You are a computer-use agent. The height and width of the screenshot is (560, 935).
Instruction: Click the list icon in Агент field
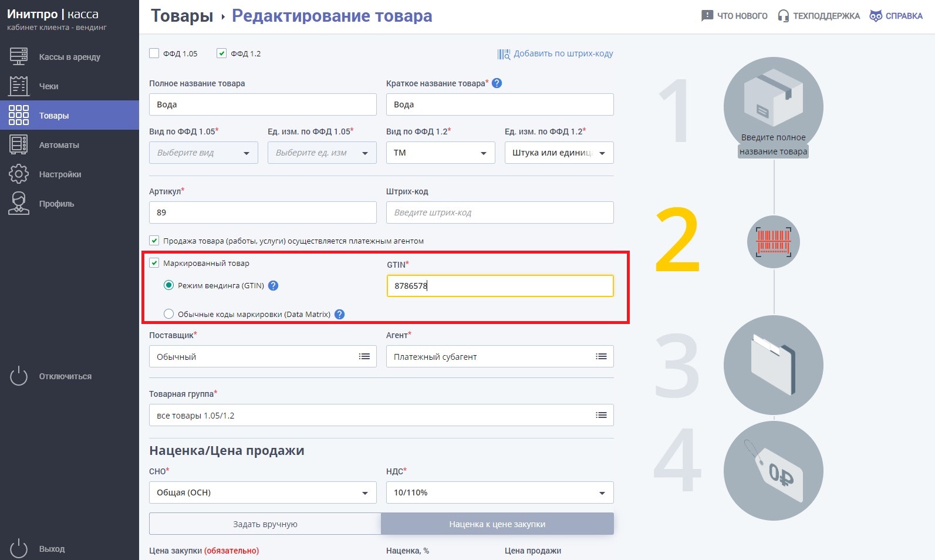(601, 356)
